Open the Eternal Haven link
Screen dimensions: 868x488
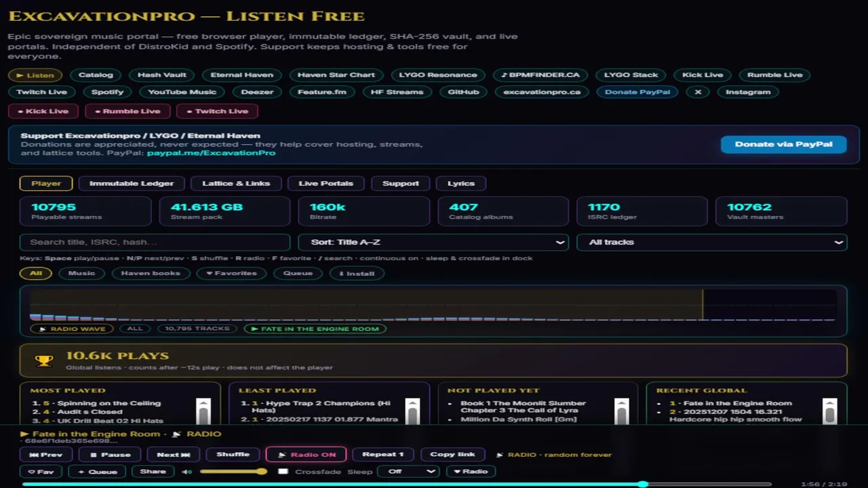click(242, 75)
